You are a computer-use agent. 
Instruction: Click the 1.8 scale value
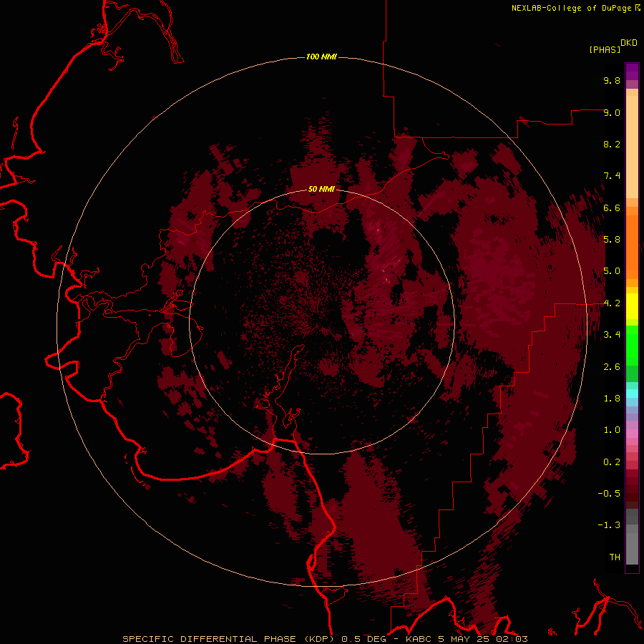(612, 399)
